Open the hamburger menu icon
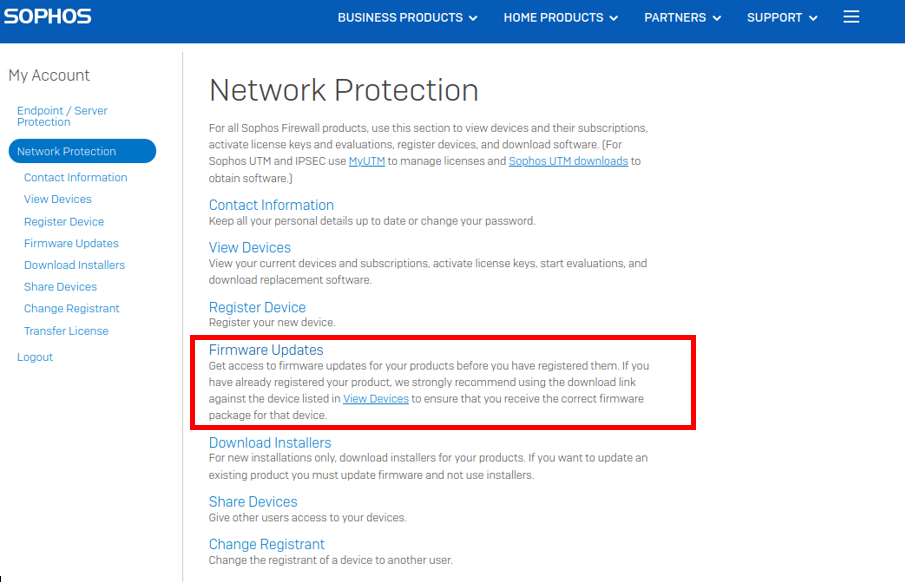Image resolution: width=905 pixels, height=582 pixels. [851, 17]
